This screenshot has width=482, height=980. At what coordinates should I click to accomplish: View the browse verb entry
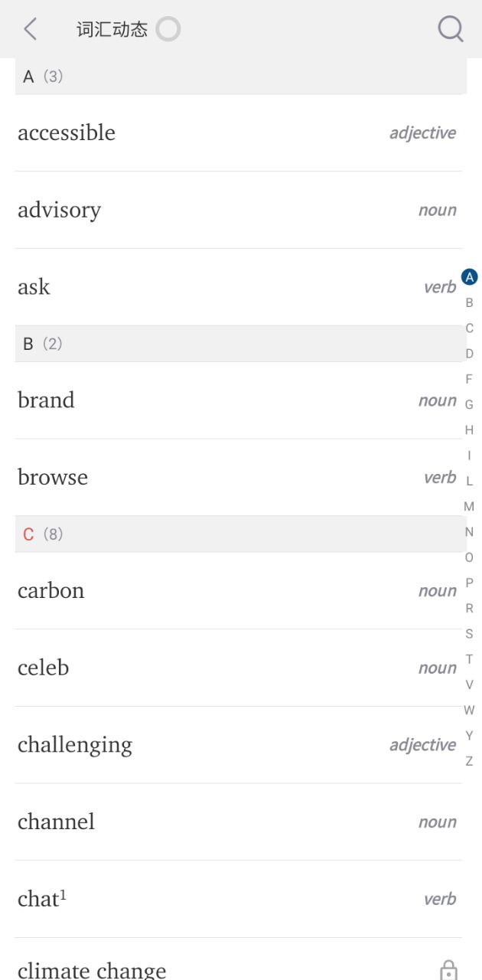pyautogui.click(x=53, y=477)
